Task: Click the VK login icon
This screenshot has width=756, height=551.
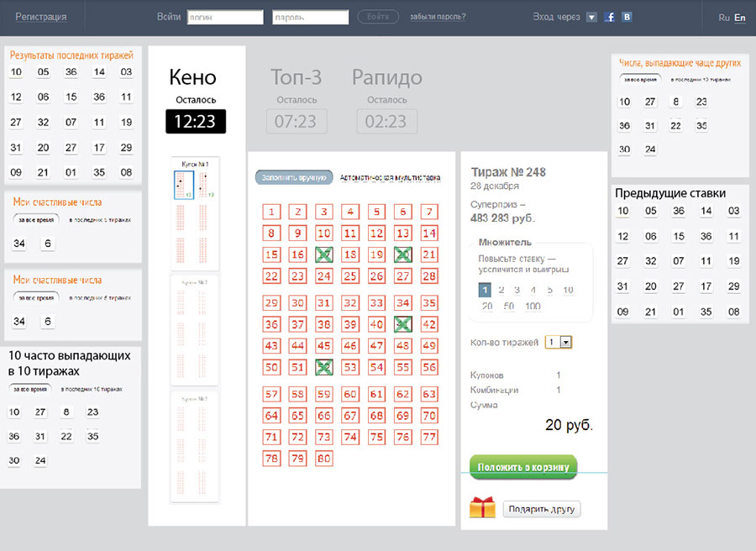Action: pyautogui.click(x=626, y=17)
